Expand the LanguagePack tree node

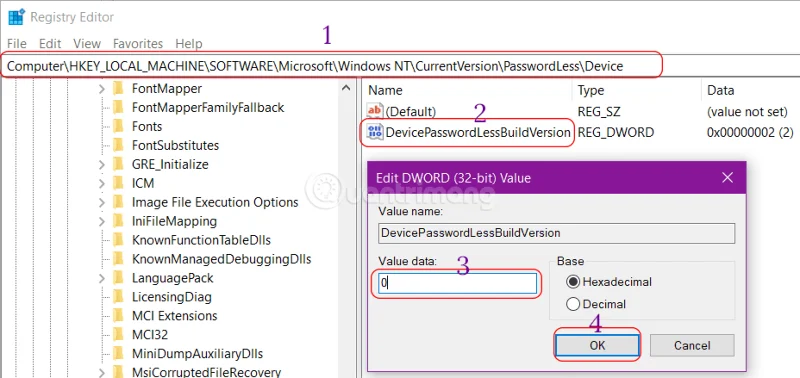[102, 278]
